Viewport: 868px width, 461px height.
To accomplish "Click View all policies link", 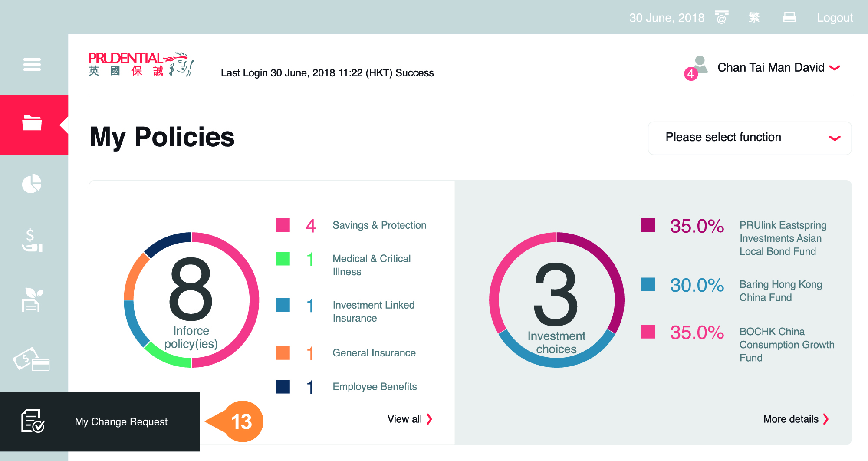I will [x=410, y=419].
